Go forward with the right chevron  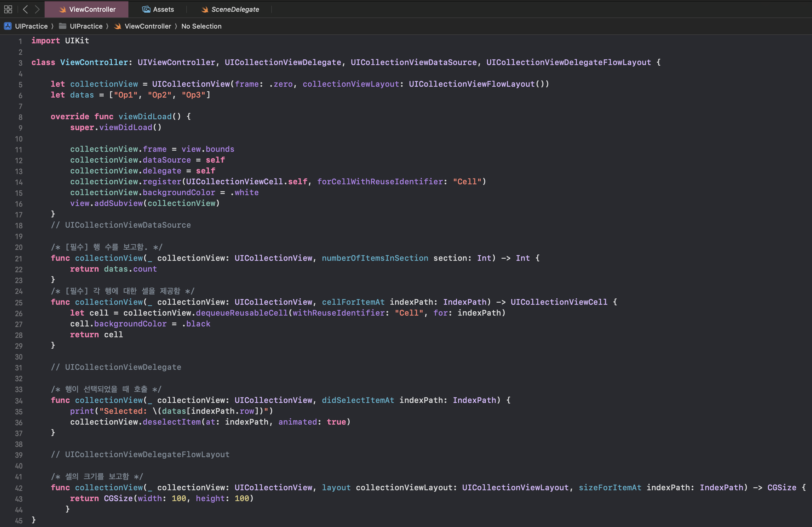[37, 9]
